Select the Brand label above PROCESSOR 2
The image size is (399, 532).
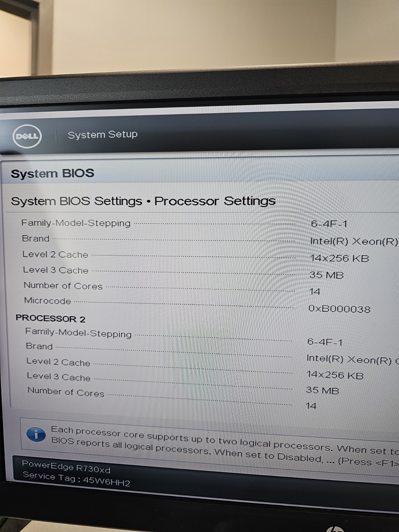(x=36, y=238)
